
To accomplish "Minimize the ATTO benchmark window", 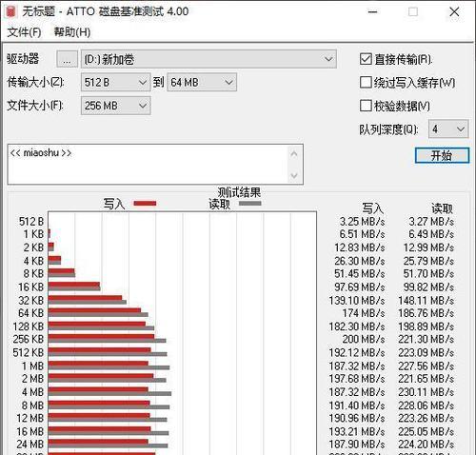I will point(372,12).
